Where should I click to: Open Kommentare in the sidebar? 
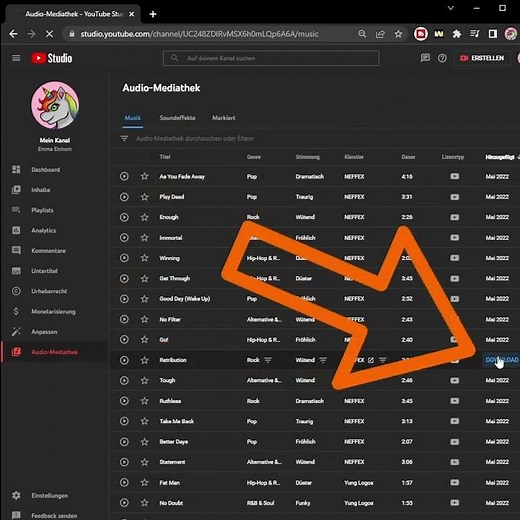(53, 250)
